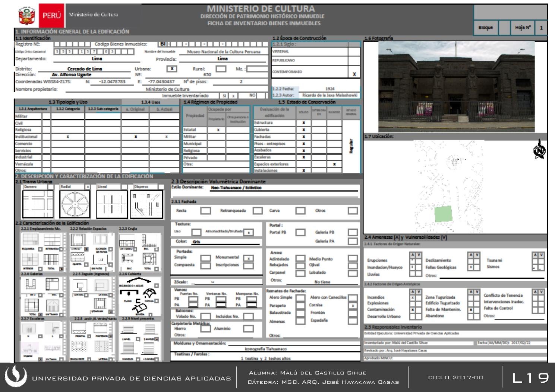Select the Damero grid layout diagram
Image resolution: width=555 pixels, height=392 pixels.
click(38, 204)
